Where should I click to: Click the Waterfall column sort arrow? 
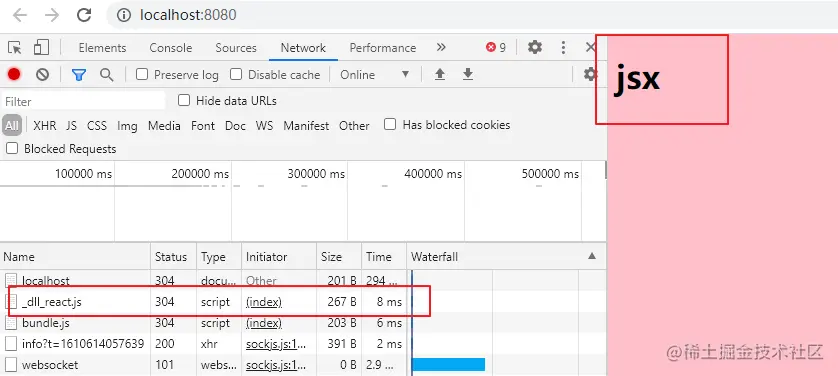(x=592, y=256)
